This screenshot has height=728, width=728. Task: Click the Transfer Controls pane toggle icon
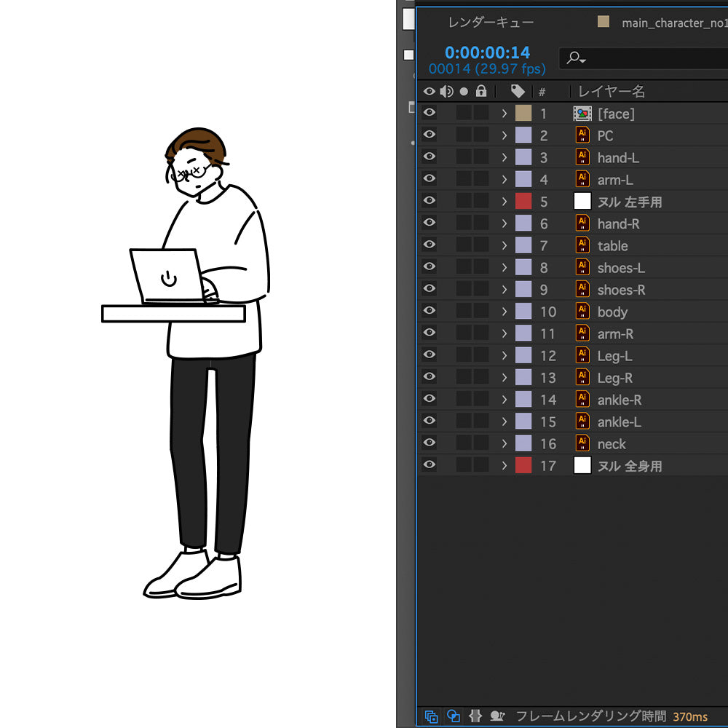pos(454,716)
